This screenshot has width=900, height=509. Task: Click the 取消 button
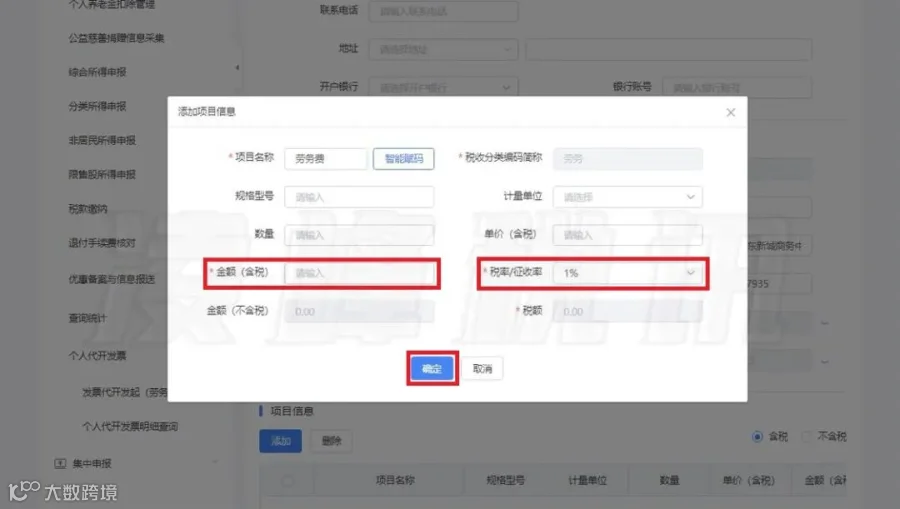[482, 368]
